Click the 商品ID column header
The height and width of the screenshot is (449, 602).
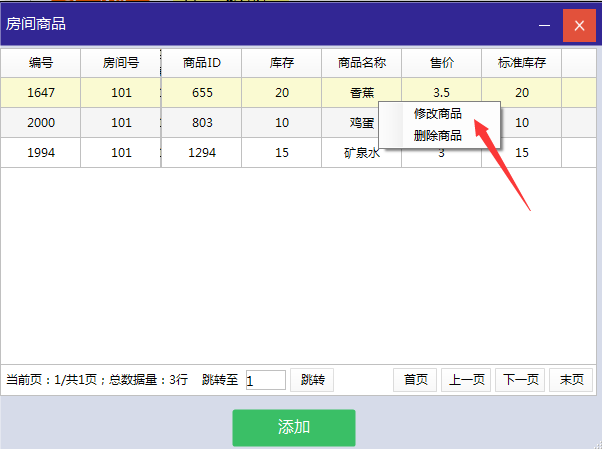click(201, 63)
